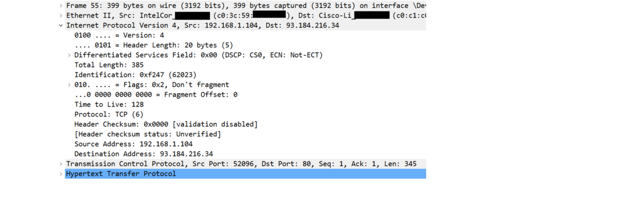Expand the Transmission Control Protocol arrow
Image resolution: width=644 pixels, height=208 pixels.
coord(61,164)
